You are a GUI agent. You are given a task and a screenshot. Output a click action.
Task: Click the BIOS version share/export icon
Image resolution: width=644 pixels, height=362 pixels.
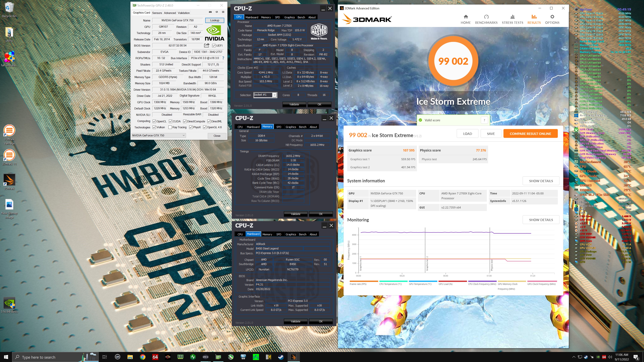[206, 45]
